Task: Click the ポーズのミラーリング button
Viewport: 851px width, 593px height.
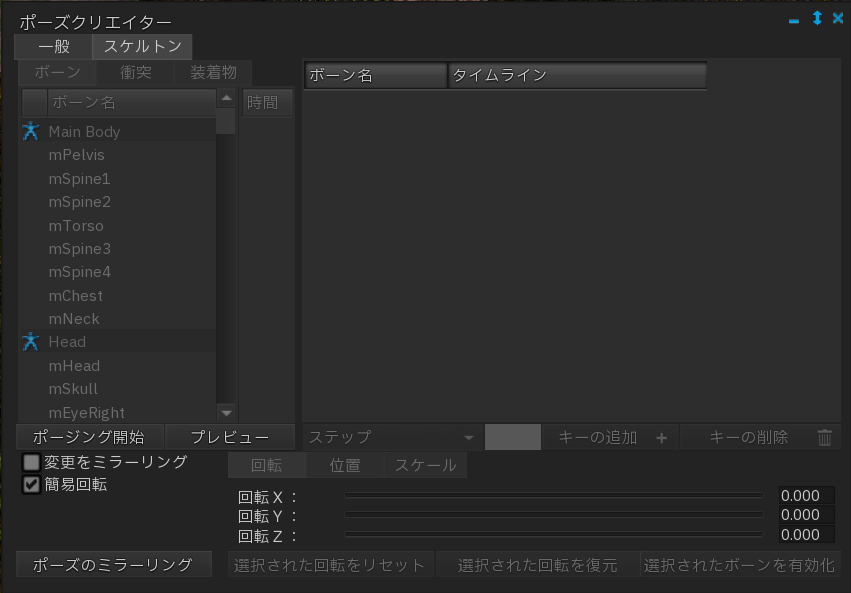Action: tap(113, 565)
